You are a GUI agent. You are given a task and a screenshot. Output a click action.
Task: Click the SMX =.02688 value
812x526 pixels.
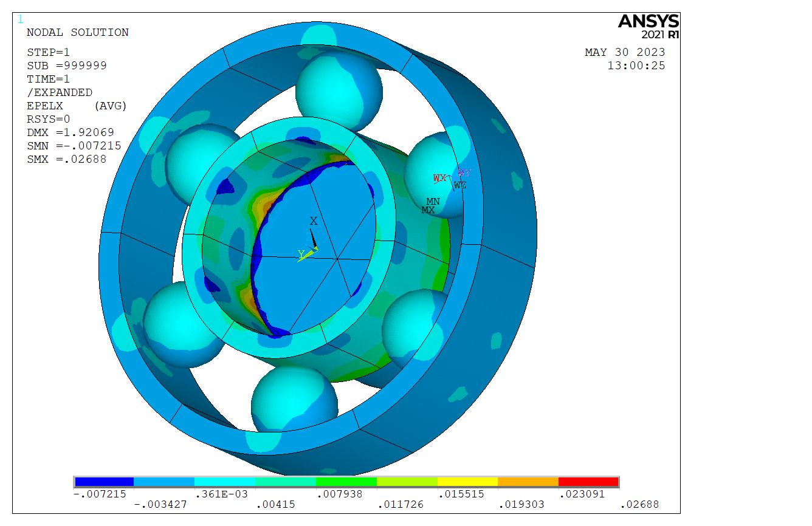(67, 159)
